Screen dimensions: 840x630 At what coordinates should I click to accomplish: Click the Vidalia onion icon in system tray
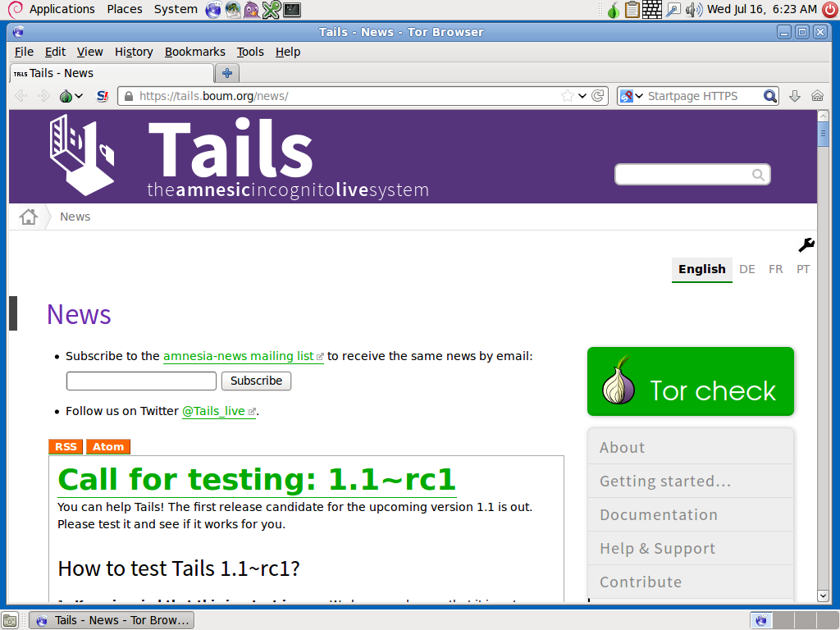tap(614, 10)
